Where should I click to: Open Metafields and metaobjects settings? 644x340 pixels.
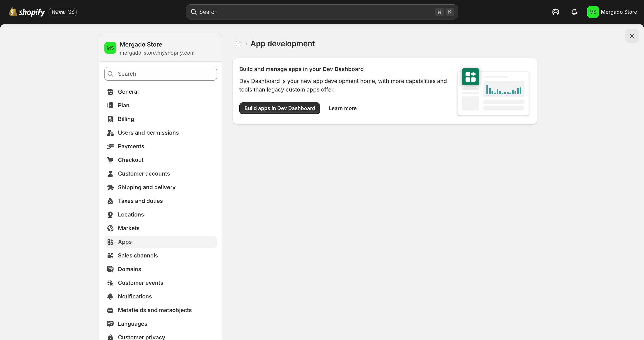point(154,310)
